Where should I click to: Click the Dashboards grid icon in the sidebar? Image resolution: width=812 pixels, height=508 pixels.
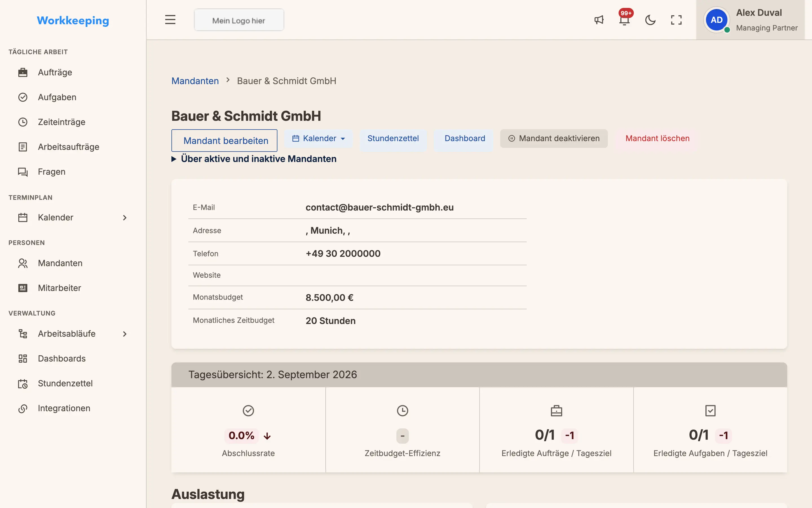23,358
